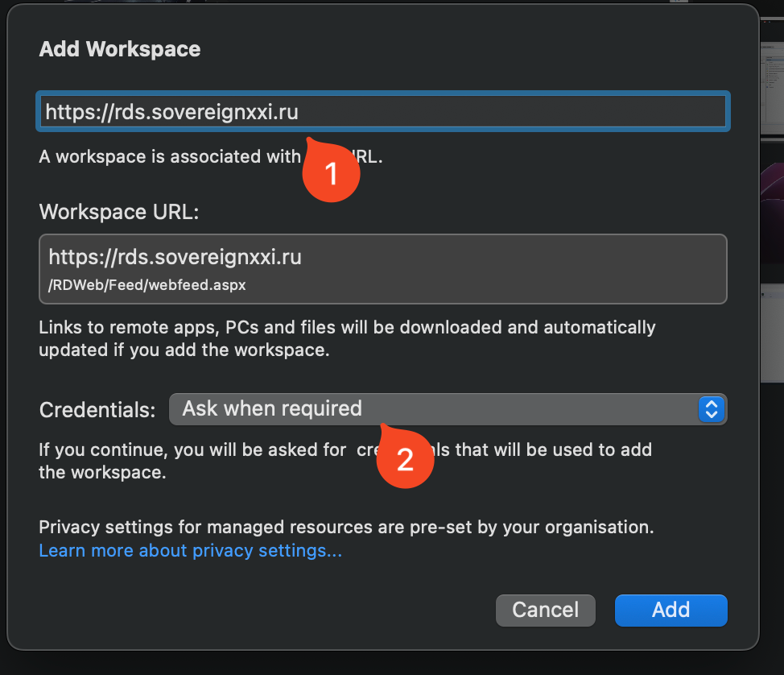The height and width of the screenshot is (675, 784).
Task: Click the 'Ask when required' text in dropdown
Action: click(272, 409)
